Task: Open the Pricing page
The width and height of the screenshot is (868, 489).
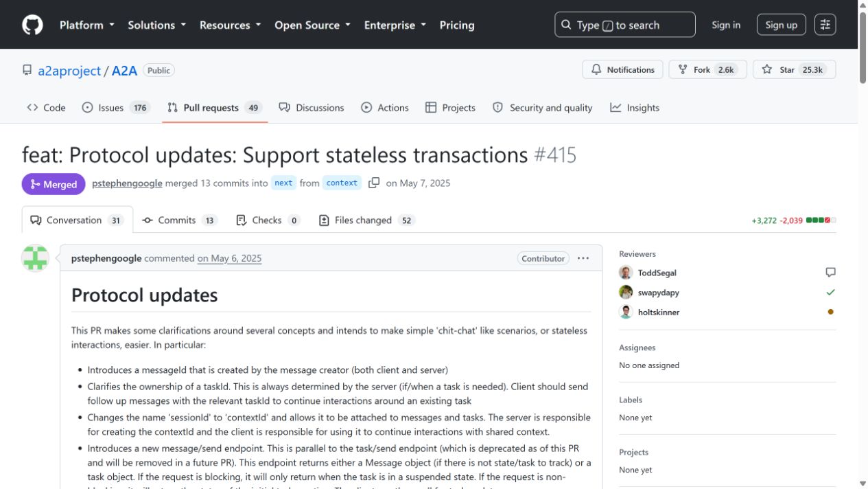Action: tap(457, 25)
